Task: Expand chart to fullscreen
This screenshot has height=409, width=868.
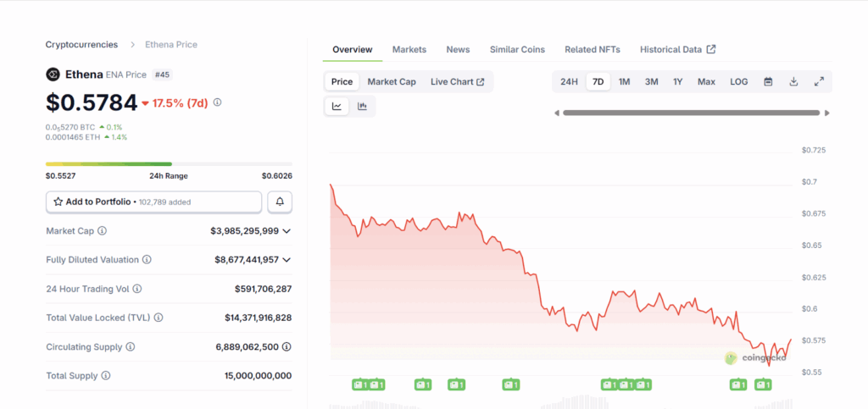Action: coord(819,82)
